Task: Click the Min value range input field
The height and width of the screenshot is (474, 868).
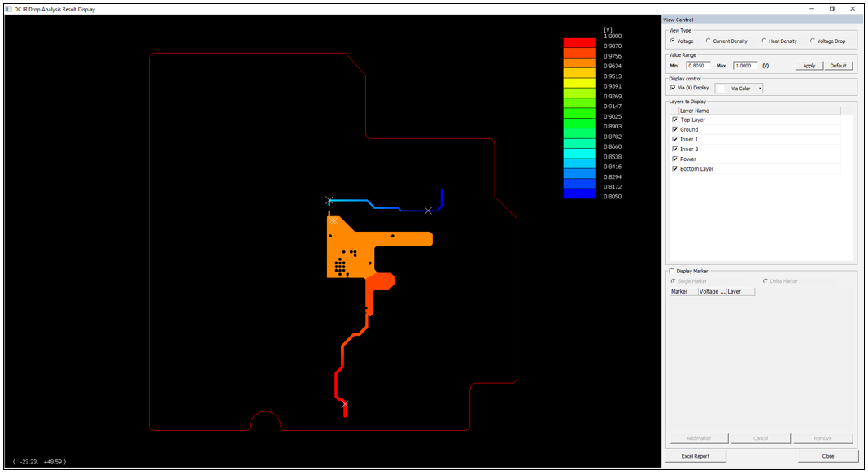Action: (x=698, y=65)
